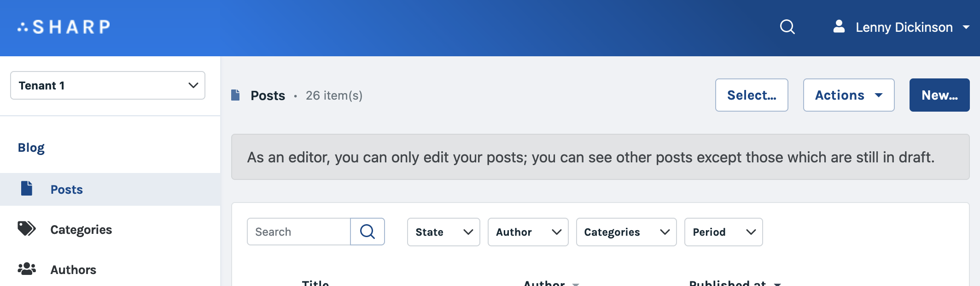Expand the Period filter

[723, 232]
